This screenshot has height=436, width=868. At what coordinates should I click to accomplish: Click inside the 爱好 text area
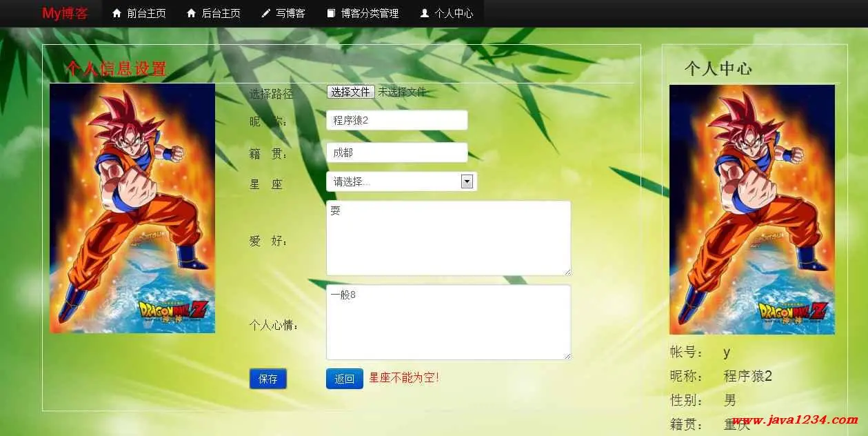[x=448, y=238]
